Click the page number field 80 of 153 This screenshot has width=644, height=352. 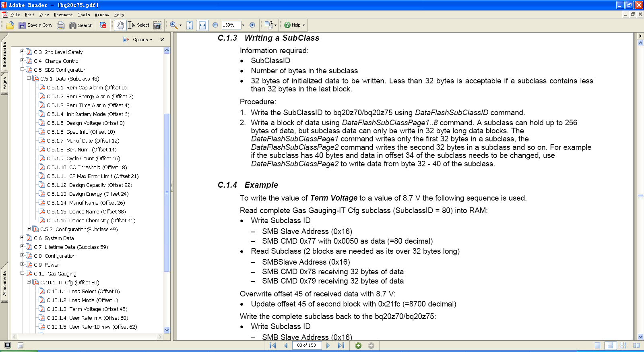click(307, 345)
